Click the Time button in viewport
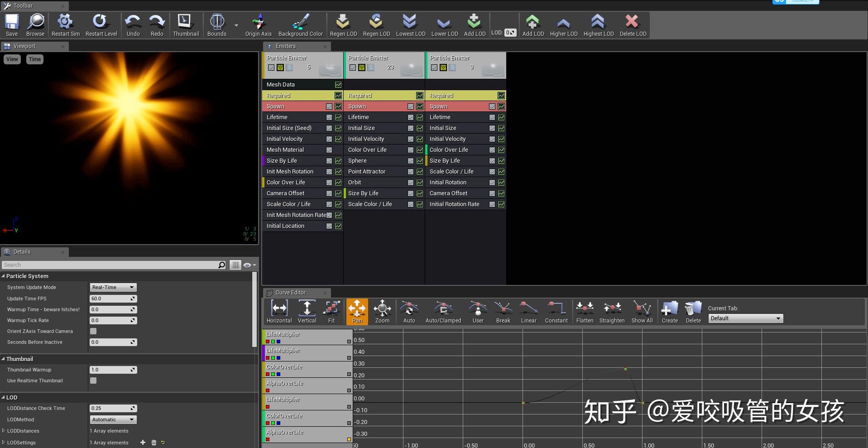 tap(35, 59)
